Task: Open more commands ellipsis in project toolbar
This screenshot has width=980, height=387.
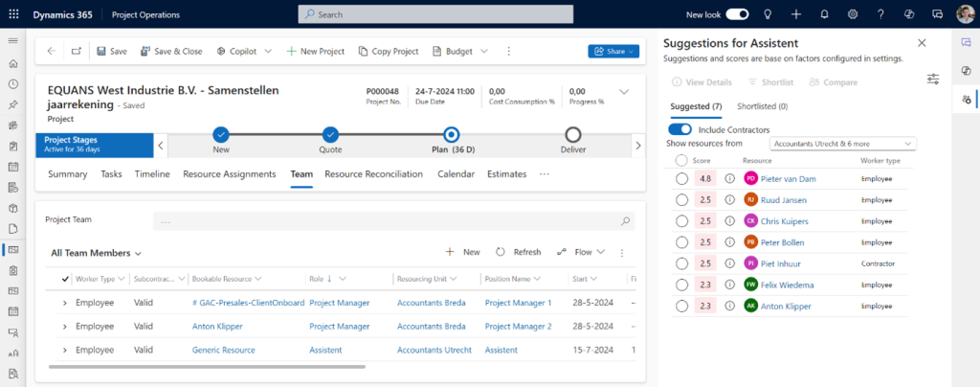Action: point(509,52)
